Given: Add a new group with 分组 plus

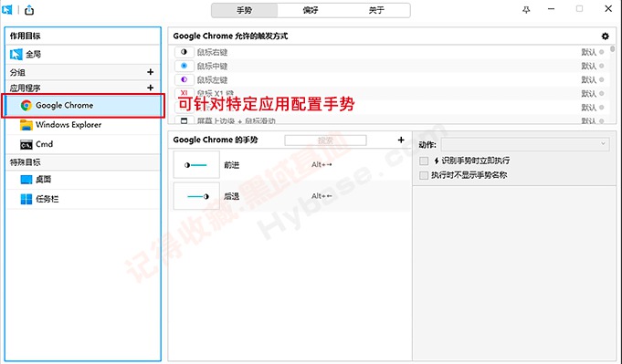Looking at the screenshot, I should pyautogui.click(x=151, y=72).
